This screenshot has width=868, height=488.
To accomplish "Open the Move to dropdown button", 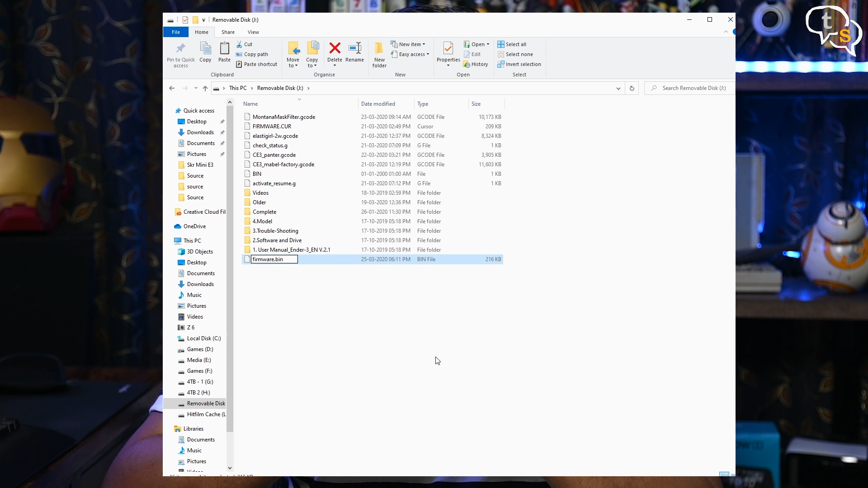I will 293,55.
